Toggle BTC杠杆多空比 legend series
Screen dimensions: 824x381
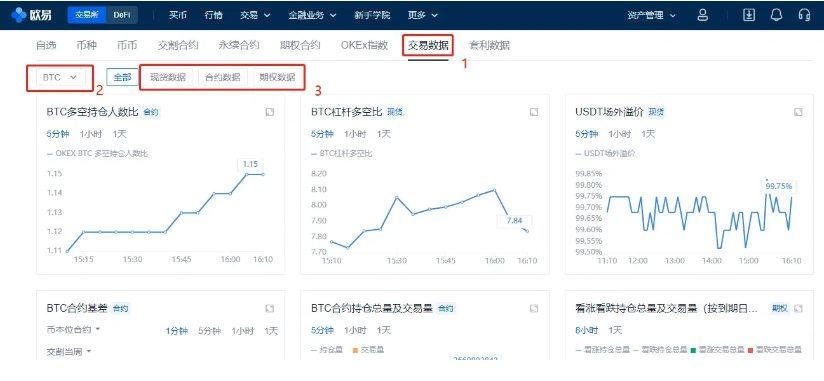tap(342, 154)
